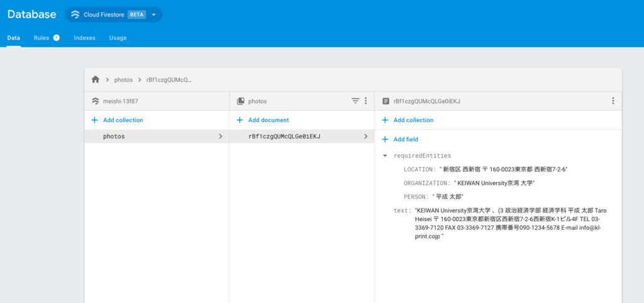Screen dimensions: 644x303
Task: Click the ORGANIZATION field value
Action: tap(494, 183)
